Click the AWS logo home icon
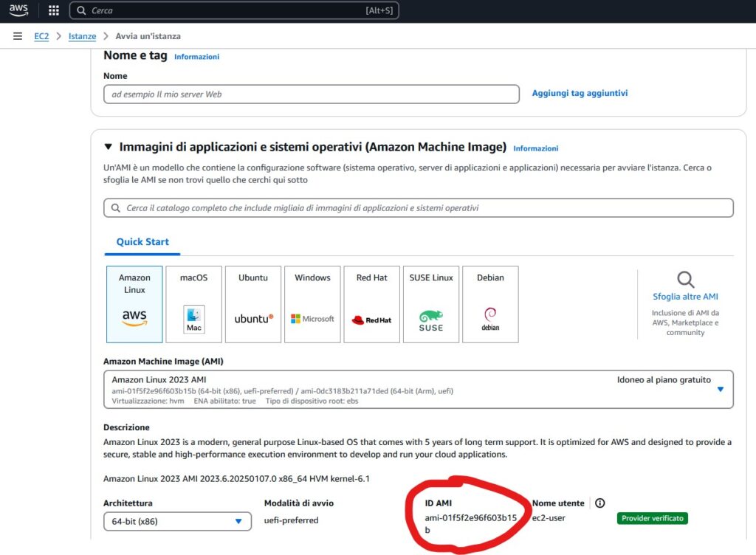Viewport: 756px width, 555px height. 18,10
